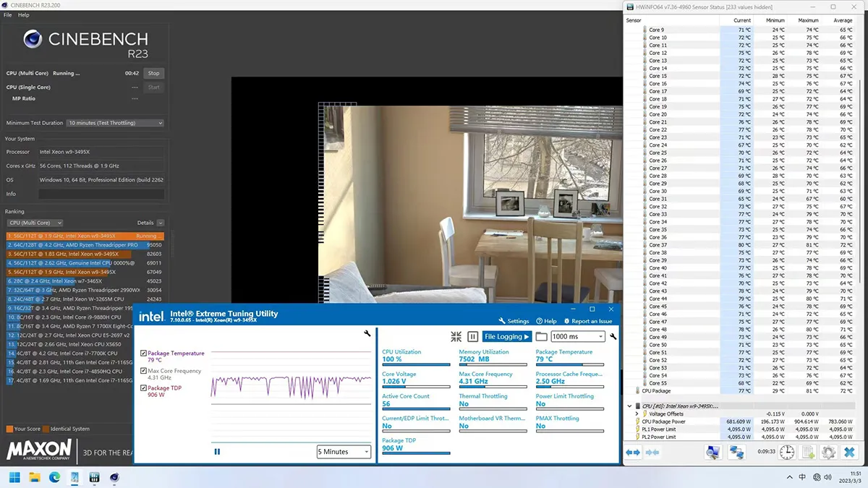This screenshot has height=488, width=868.
Task: Open HWiNFO remote network monitors icon
Action: [x=736, y=452]
